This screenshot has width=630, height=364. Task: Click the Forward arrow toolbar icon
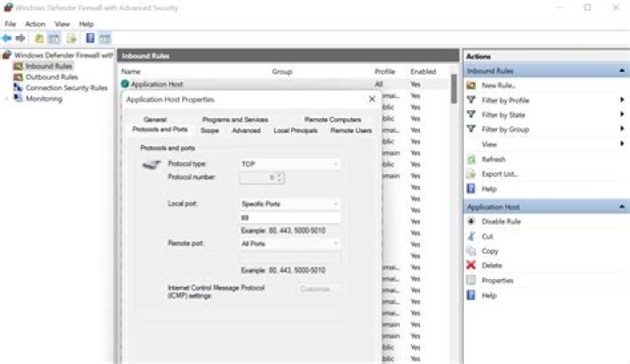pos(20,38)
